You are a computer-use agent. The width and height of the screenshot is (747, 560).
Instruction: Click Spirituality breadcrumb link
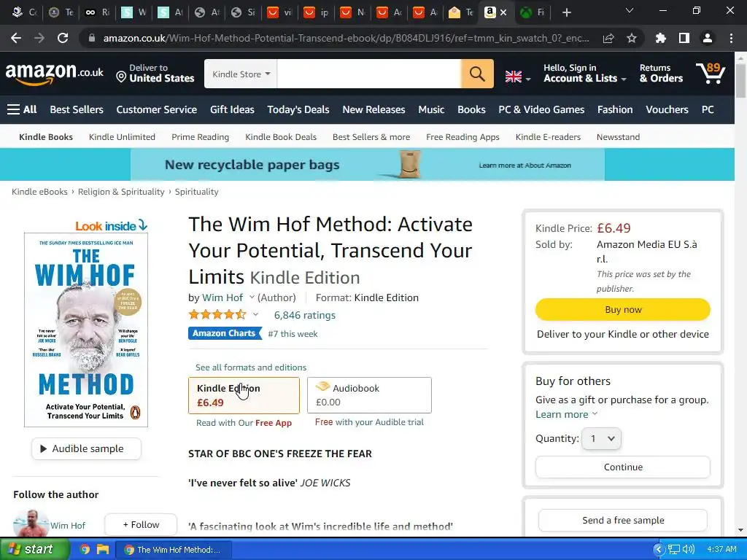coord(196,192)
